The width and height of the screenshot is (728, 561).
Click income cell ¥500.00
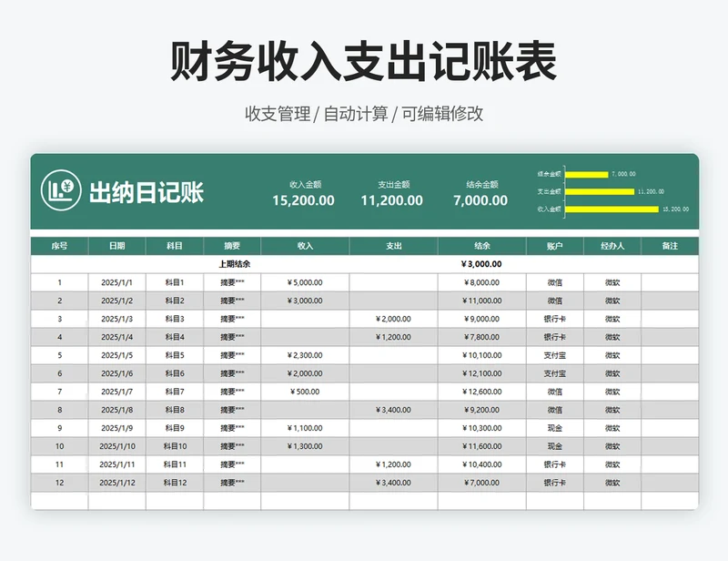pyautogui.click(x=305, y=392)
